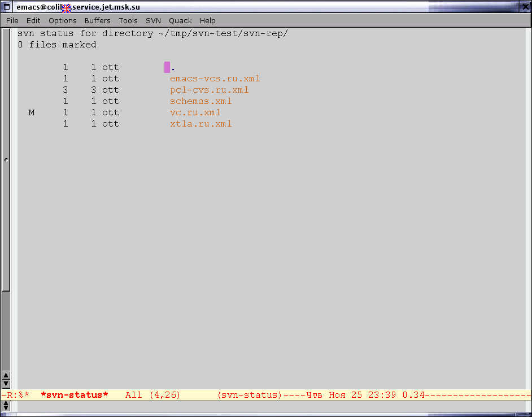
Task: Click author ott on schemas.xml row
Action: [111, 101]
